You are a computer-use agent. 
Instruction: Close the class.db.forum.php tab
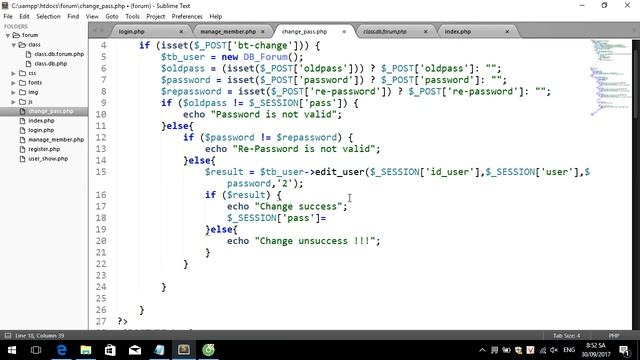click(426, 31)
